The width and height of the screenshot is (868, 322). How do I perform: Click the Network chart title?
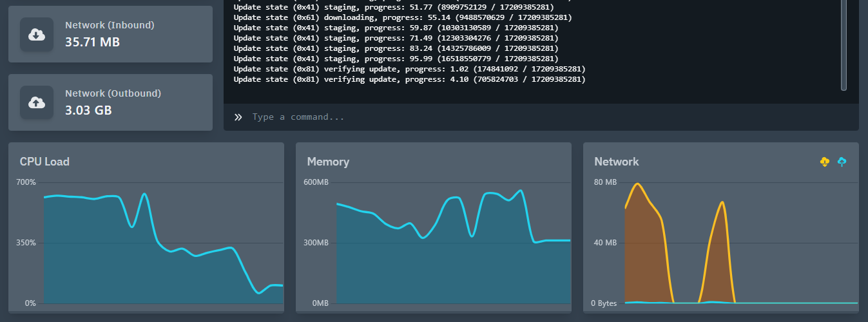(x=617, y=162)
